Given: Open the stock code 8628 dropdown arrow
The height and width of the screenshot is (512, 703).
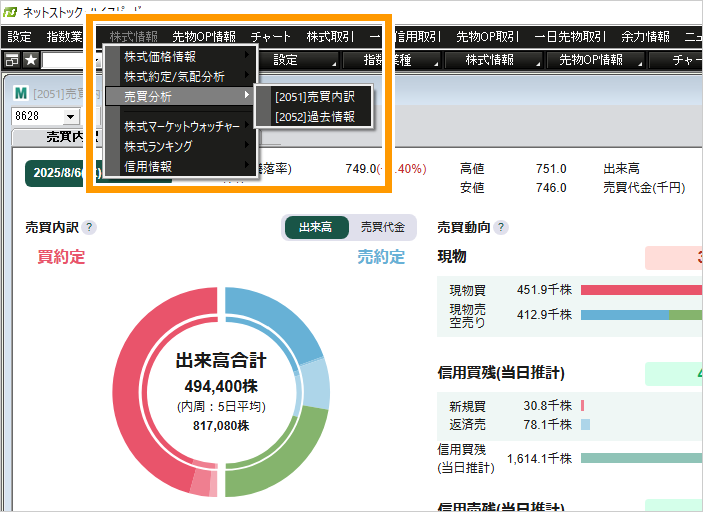Looking at the screenshot, I should (70, 117).
